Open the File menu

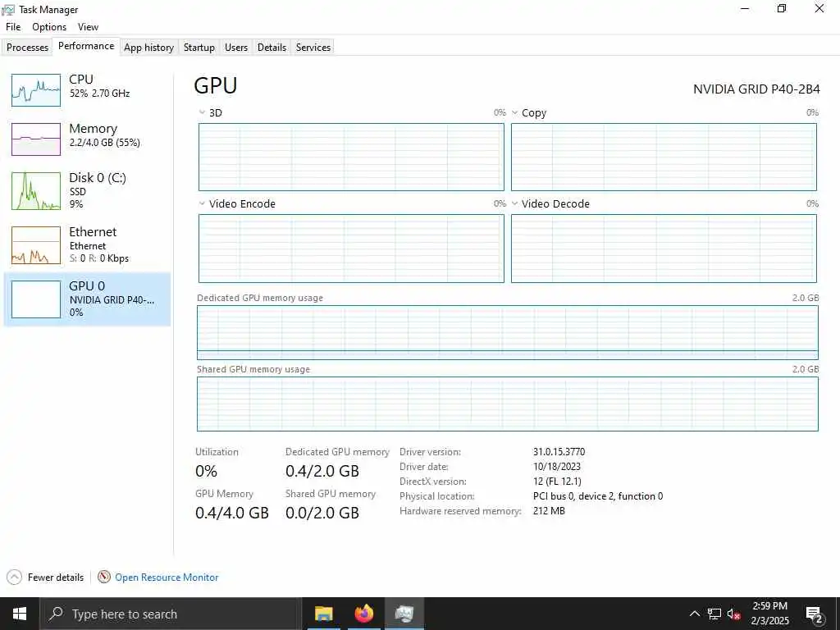[13, 27]
